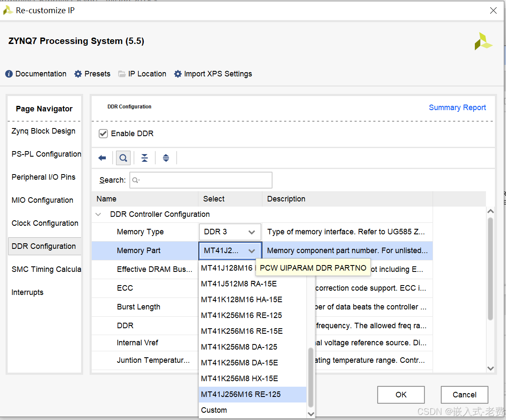The width and height of the screenshot is (506, 420).
Task: Click the table vertical scrollbar thumb
Action: (x=491, y=269)
